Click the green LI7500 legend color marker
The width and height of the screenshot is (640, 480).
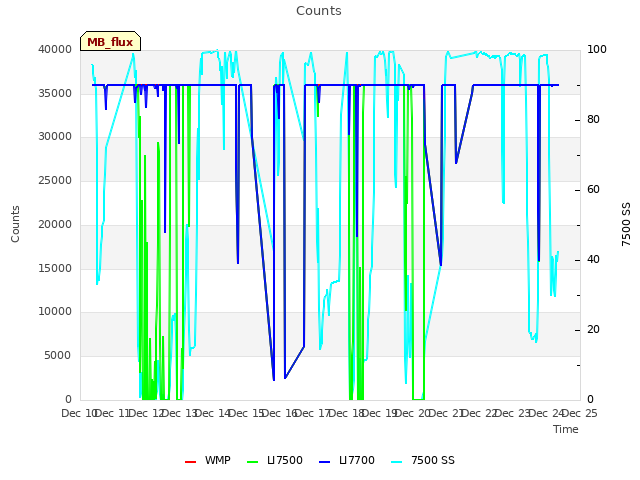[x=253, y=462]
